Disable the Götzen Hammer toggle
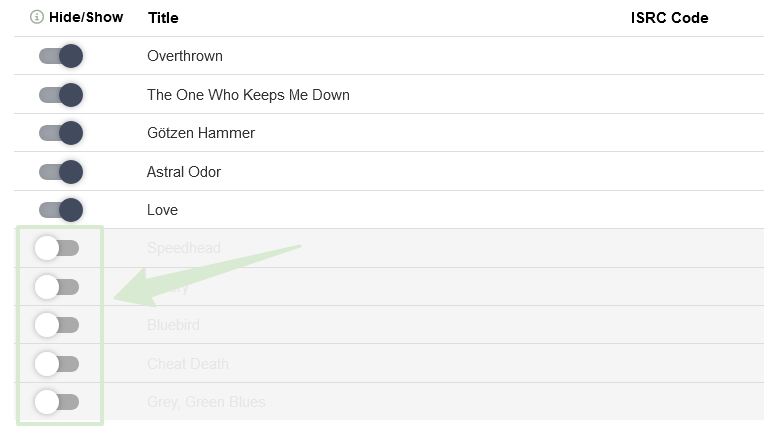The image size is (780, 435). point(60,133)
